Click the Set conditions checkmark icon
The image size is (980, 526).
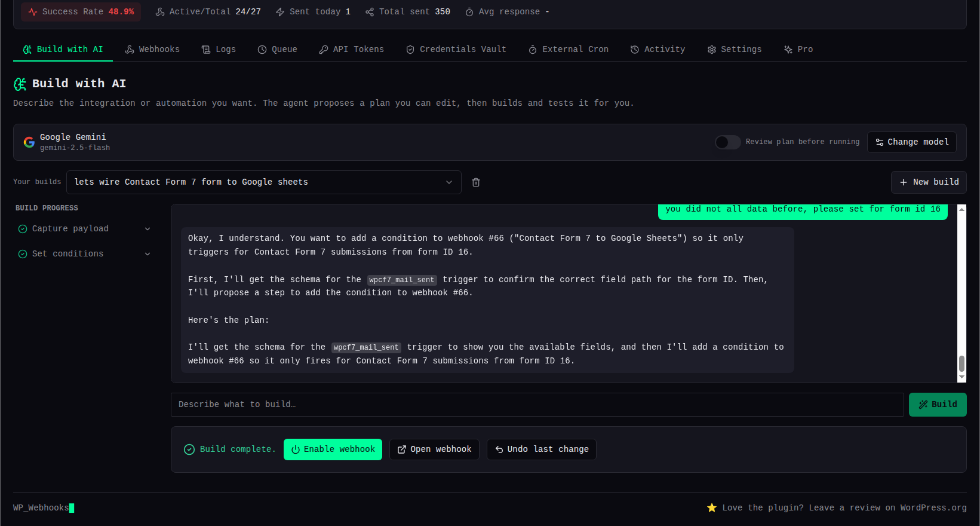23,254
